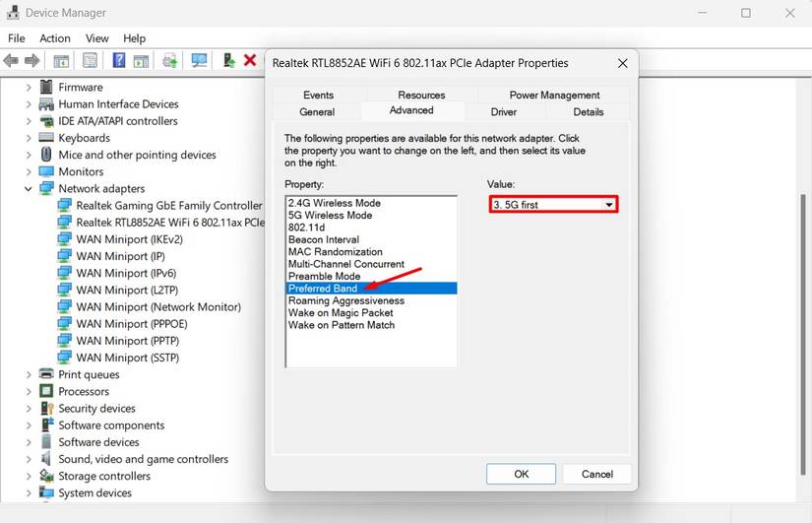Screen dimensions: 812x523
Task: Open the View menu
Action: coord(96,38)
